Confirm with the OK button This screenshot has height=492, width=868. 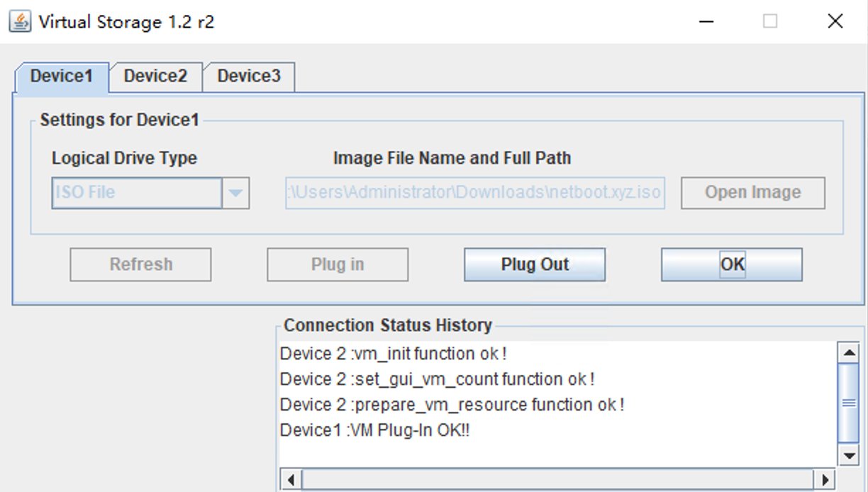[732, 264]
